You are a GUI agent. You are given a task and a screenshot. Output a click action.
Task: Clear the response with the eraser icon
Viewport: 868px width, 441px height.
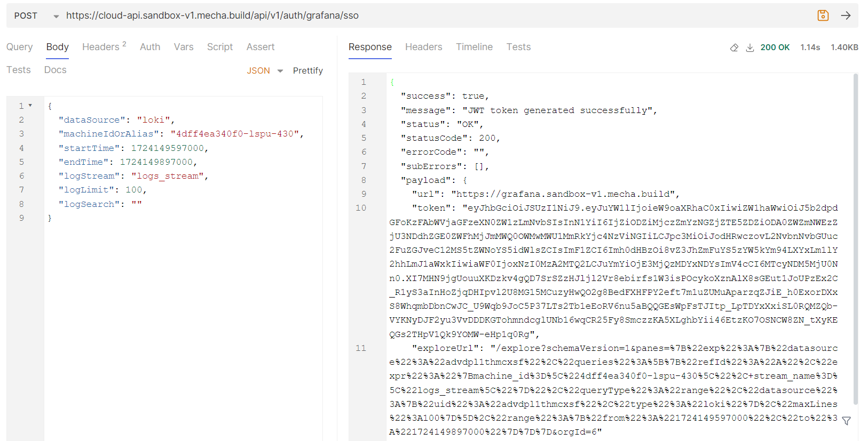tap(734, 47)
